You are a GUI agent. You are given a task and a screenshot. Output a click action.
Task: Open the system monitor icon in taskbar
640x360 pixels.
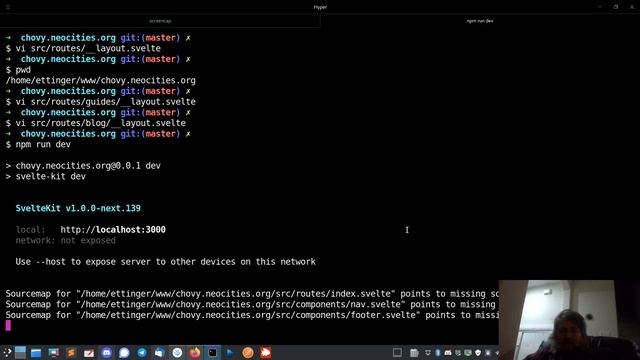[x=53, y=353]
